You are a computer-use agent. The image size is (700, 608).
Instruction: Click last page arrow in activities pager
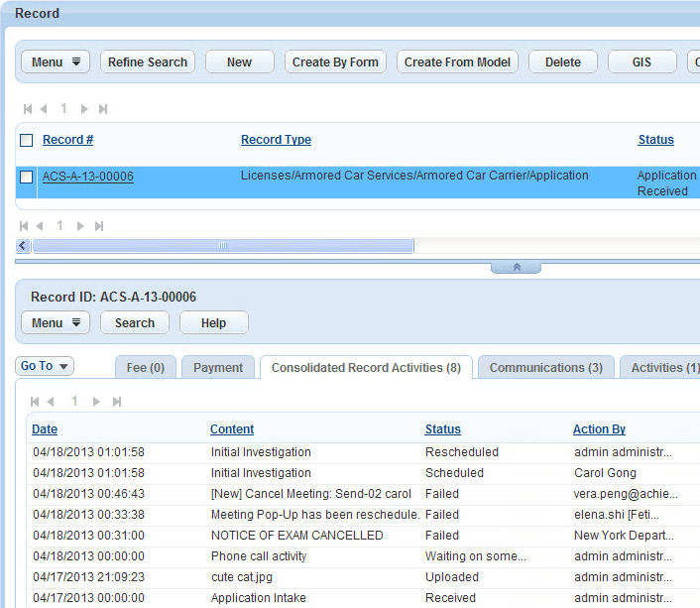click(x=116, y=402)
